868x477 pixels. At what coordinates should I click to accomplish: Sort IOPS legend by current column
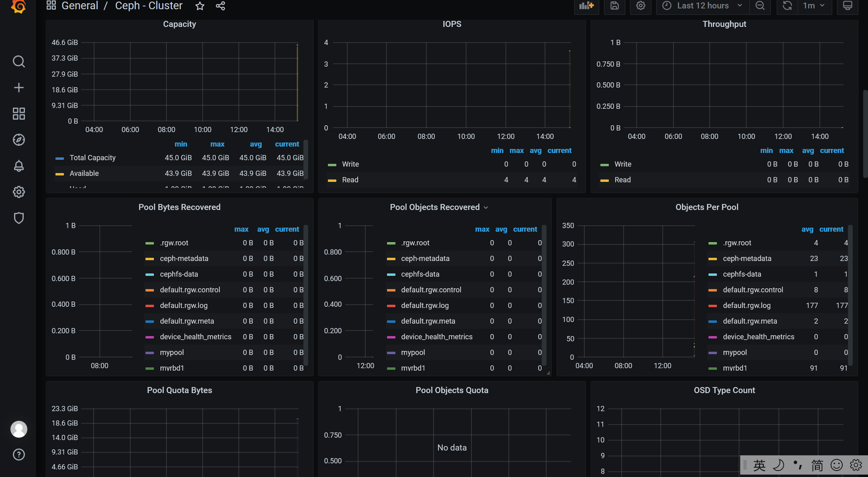tap(559, 151)
